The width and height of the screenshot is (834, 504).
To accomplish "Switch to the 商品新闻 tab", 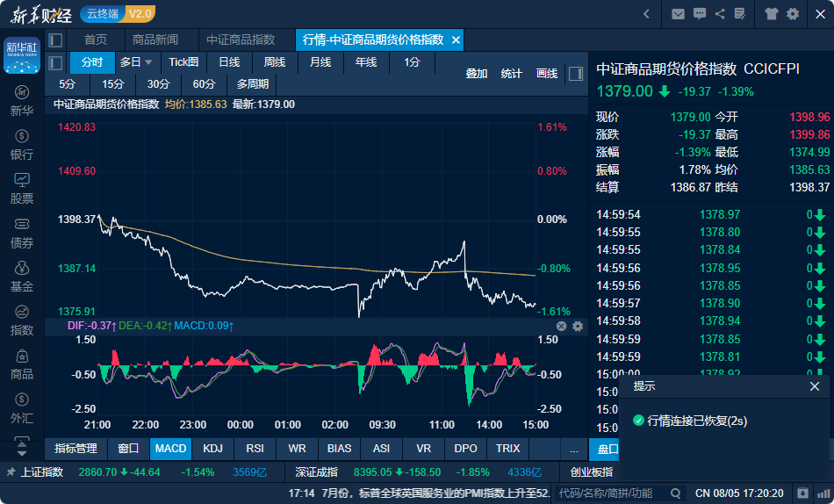I will pyautogui.click(x=155, y=40).
